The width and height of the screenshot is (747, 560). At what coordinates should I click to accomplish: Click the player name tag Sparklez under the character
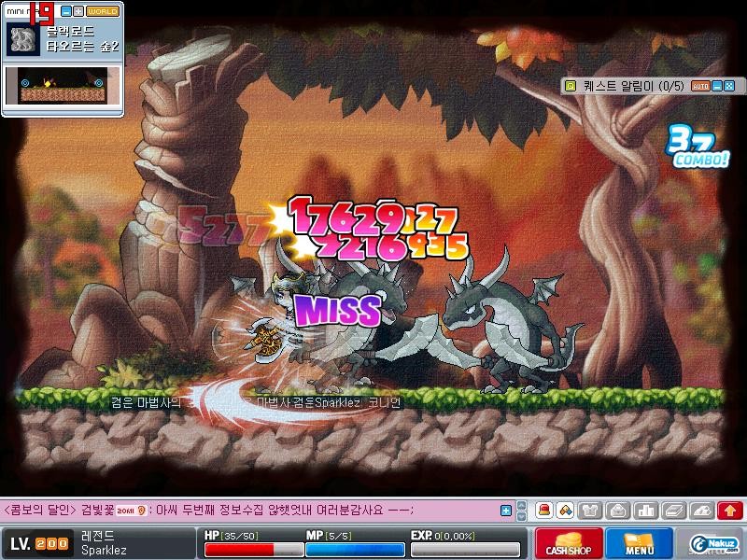pyautogui.click(x=337, y=402)
